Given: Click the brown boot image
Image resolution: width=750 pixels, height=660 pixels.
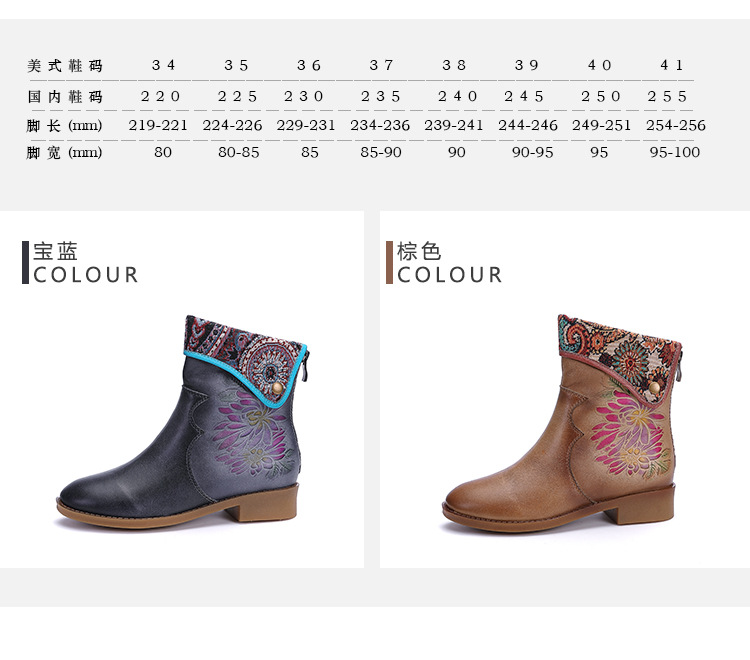Looking at the screenshot, I should coord(562,423).
